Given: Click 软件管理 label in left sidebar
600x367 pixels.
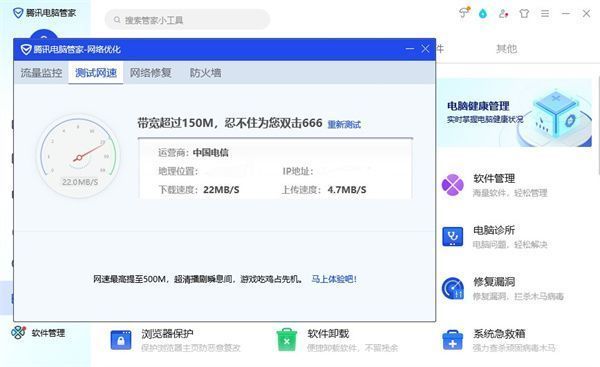Looking at the screenshot, I should tap(48, 333).
